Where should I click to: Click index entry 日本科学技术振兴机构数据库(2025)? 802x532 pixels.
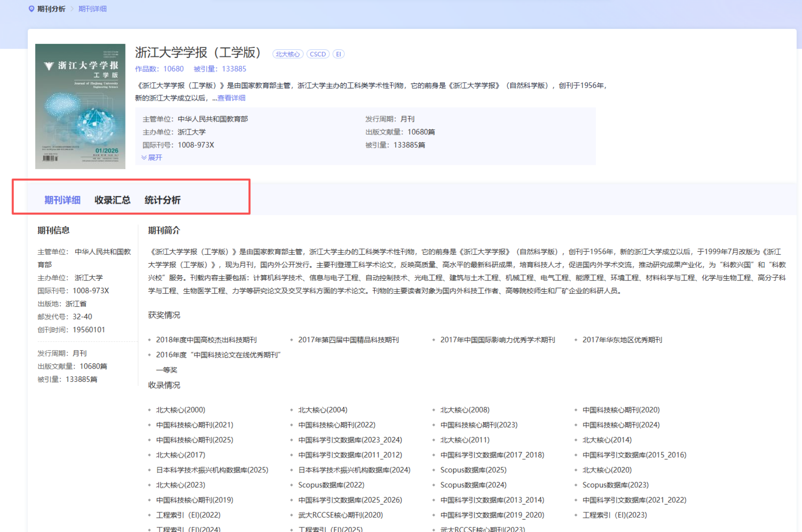click(x=212, y=470)
